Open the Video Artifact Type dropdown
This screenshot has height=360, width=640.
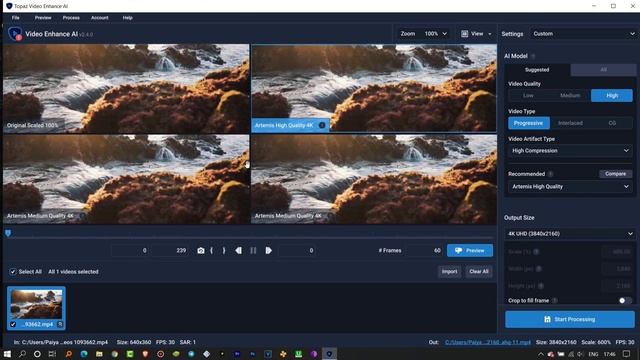[570, 151]
